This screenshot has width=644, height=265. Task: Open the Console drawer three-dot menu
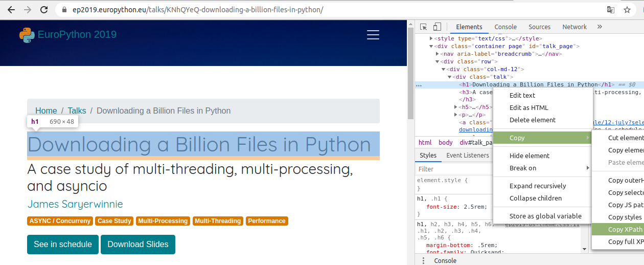423,260
